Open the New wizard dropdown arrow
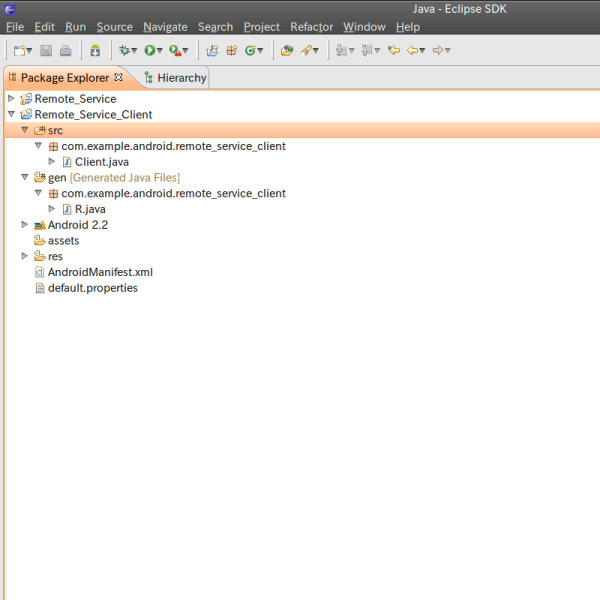The height and width of the screenshot is (600, 600). pos(29,51)
